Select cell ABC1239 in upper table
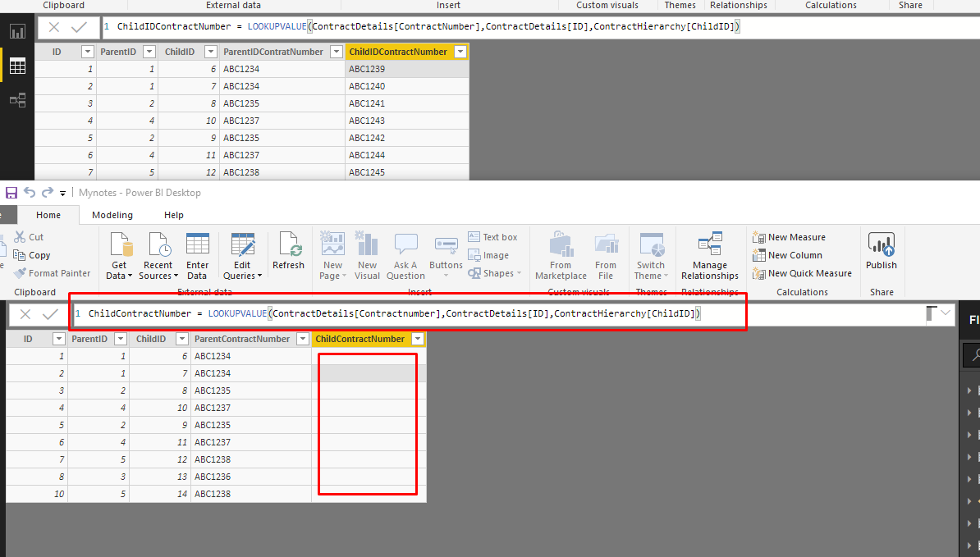The image size is (980, 557). (x=407, y=69)
